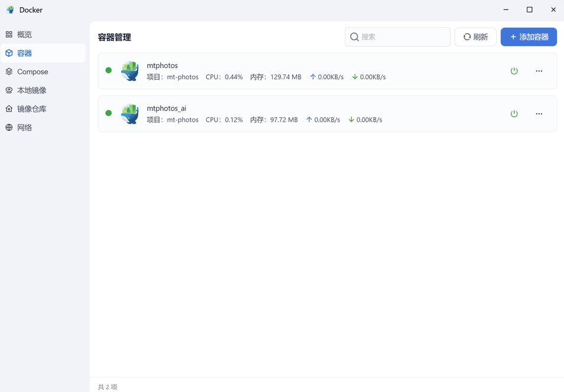The image size is (564, 392).
Task: Click the Docker app icon in title bar
Action: coord(10,9)
